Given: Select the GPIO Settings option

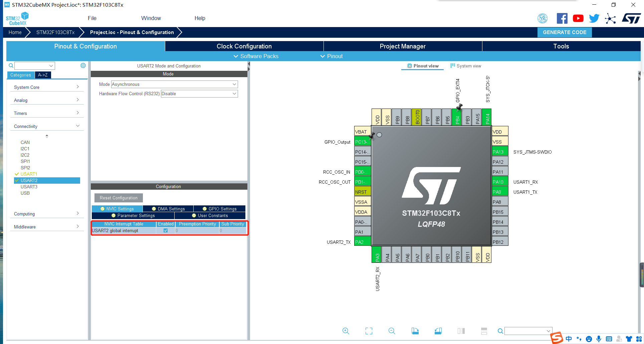Looking at the screenshot, I should click(x=219, y=208).
